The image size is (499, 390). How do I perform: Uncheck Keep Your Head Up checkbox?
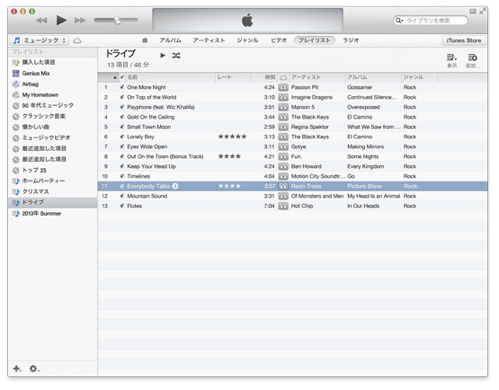pyautogui.click(x=122, y=166)
